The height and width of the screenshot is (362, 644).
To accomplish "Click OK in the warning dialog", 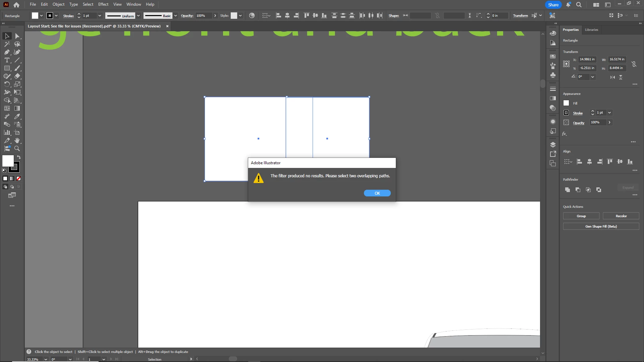I will coord(377,193).
